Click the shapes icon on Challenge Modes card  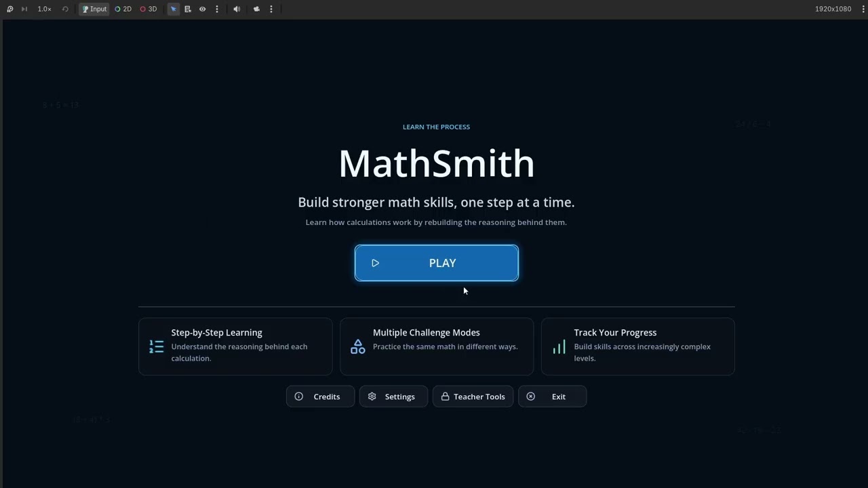click(x=358, y=346)
